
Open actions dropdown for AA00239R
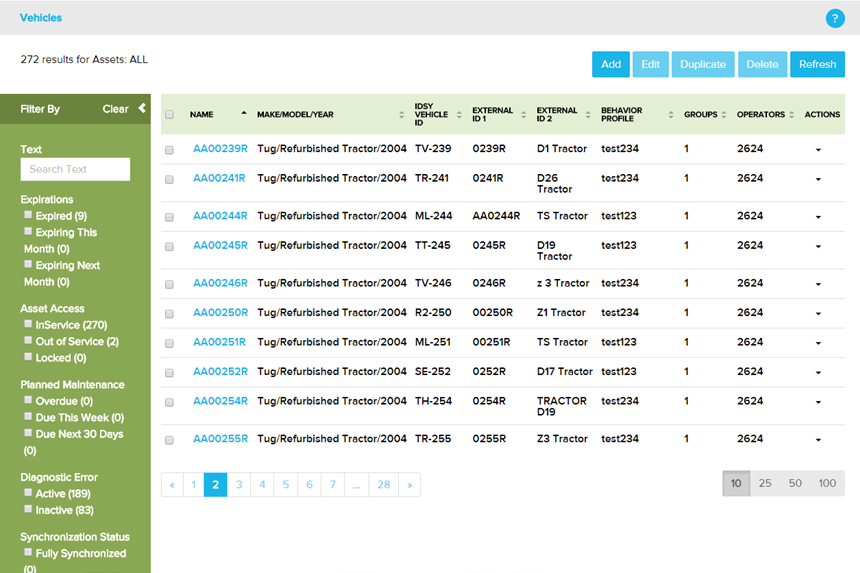pyautogui.click(x=818, y=150)
